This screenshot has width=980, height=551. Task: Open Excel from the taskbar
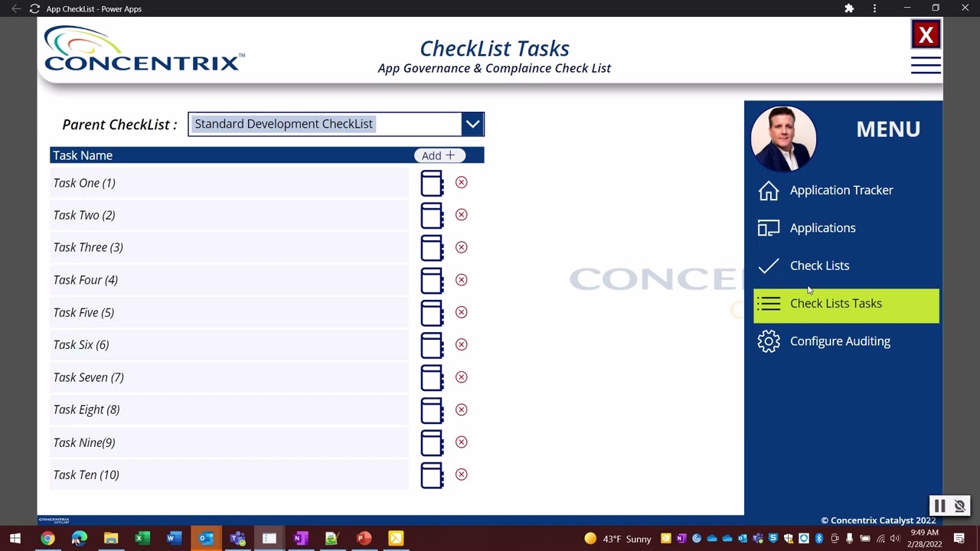click(142, 539)
